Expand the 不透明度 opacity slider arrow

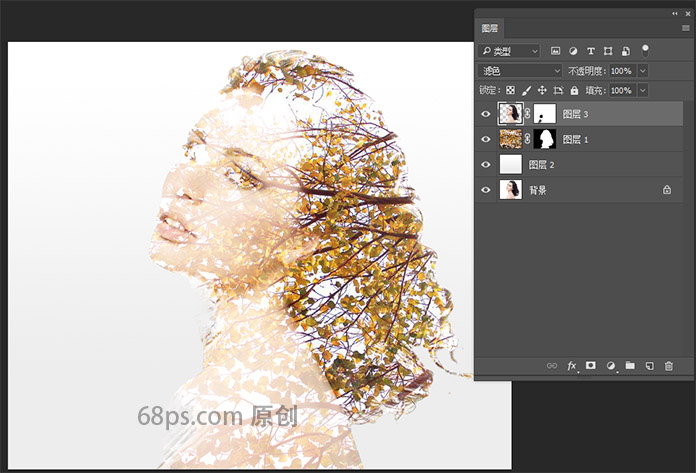(642, 71)
